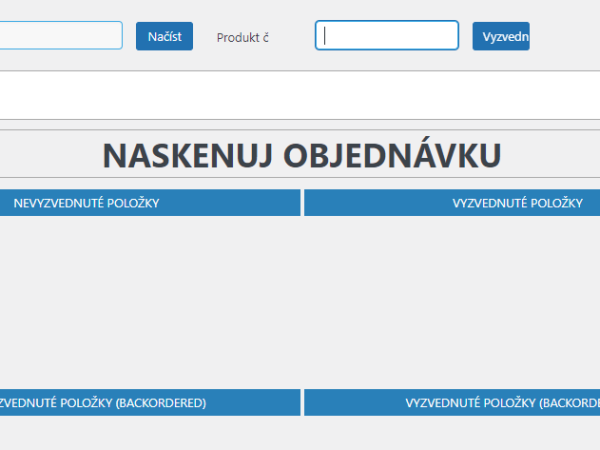Click the empty list under NEVYZVEDNUTÉ POLOŽKY
The height and width of the screenshot is (450, 600).
click(x=150, y=300)
